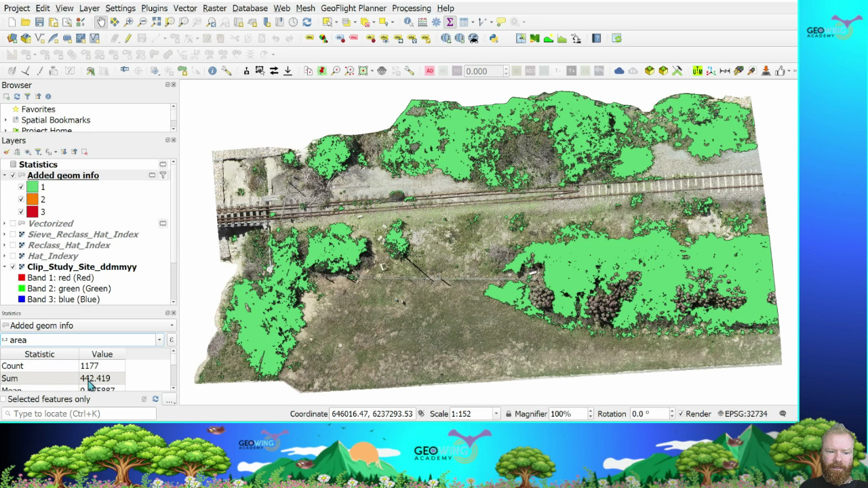Click the Refresh map icon
Image resolution: width=868 pixels, height=488 pixels.
pyautogui.click(x=307, y=22)
